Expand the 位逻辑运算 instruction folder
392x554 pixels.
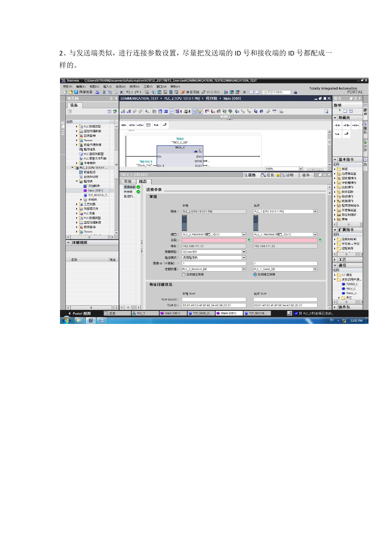click(335, 173)
